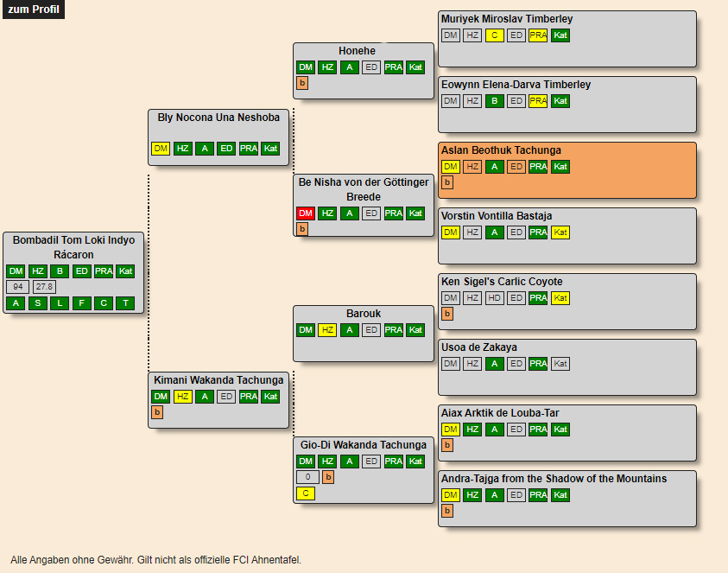Select green B badge on Eowynn Elena-Darva Timberley
Image resolution: width=728 pixels, height=573 pixels.
coord(494,101)
